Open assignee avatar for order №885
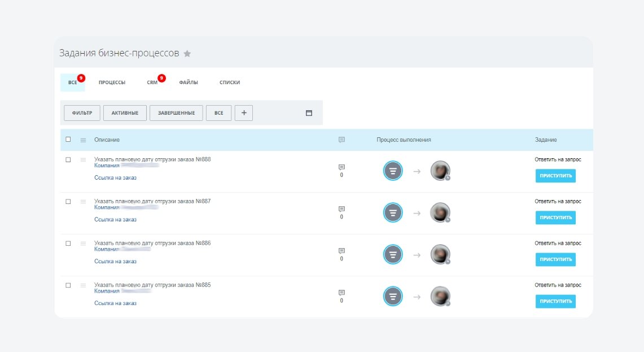This screenshot has width=644, height=352. point(440,297)
